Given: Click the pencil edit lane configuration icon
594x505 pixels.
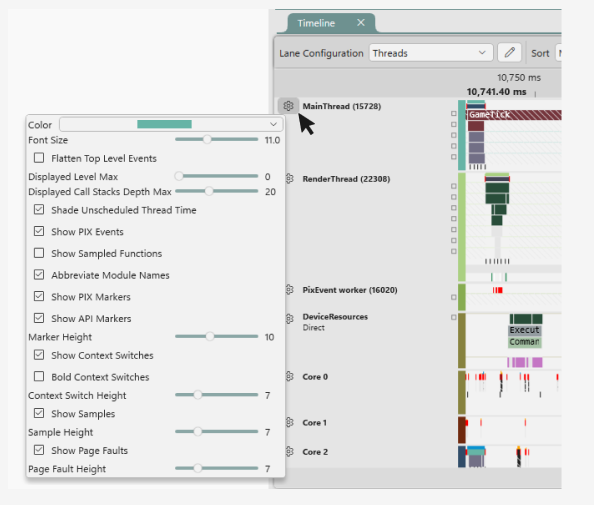Looking at the screenshot, I should coord(510,52).
